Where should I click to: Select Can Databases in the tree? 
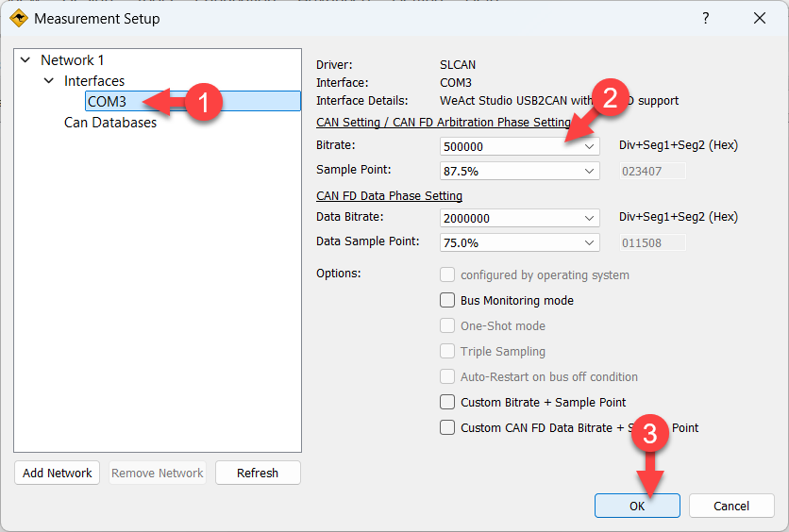[x=110, y=123]
